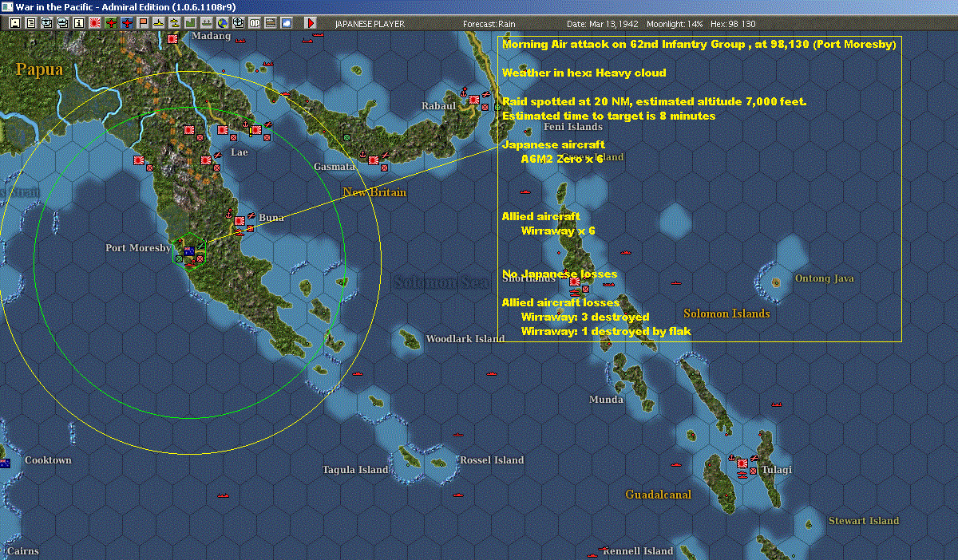Click the OP toolbar button
The height and width of the screenshot is (560, 958).
pos(254,23)
